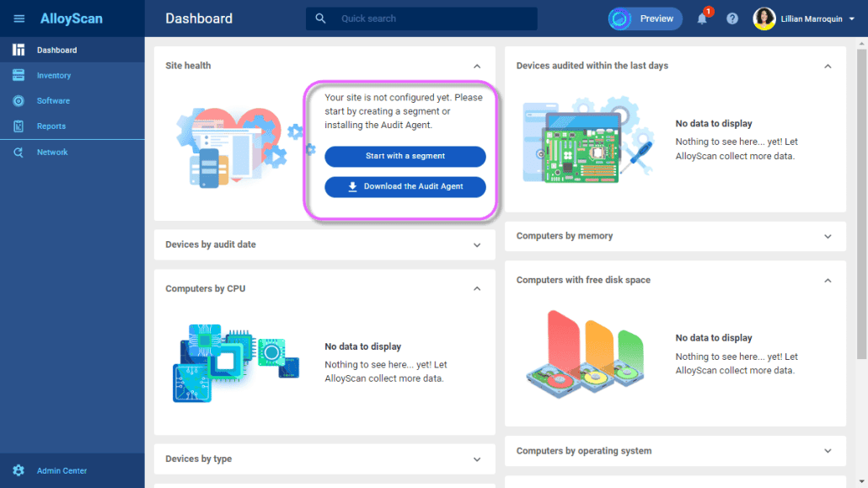This screenshot has height=488, width=868.
Task: Click the Computers by CPU title
Action: coord(206,288)
